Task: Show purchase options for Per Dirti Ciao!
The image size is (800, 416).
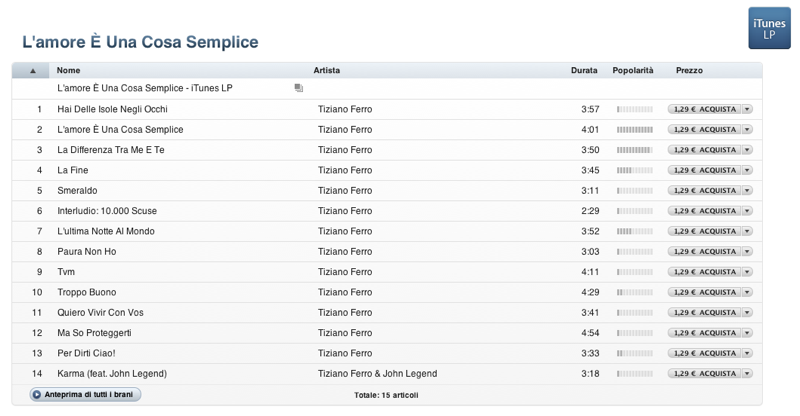Action: pyautogui.click(x=747, y=353)
